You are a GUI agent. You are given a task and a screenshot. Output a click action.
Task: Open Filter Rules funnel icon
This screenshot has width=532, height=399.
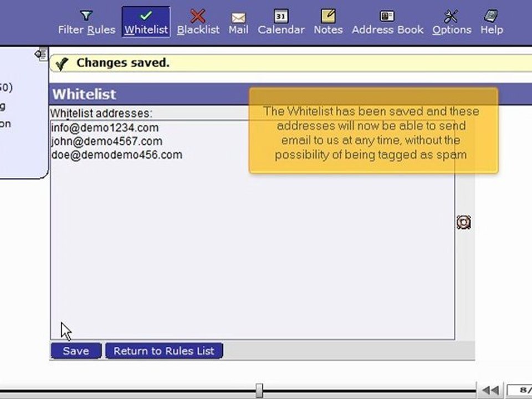coord(86,16)
